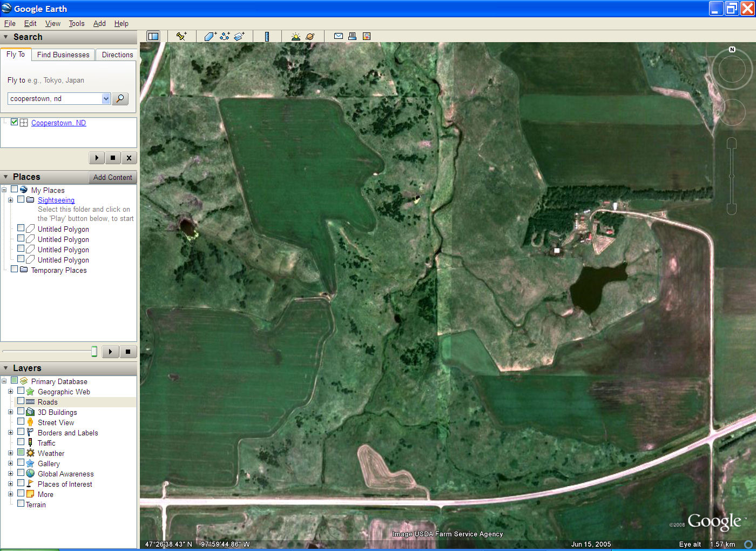Expand the More layer tree node
This screenshot has height=551, width=756.
tap(10, 494)
